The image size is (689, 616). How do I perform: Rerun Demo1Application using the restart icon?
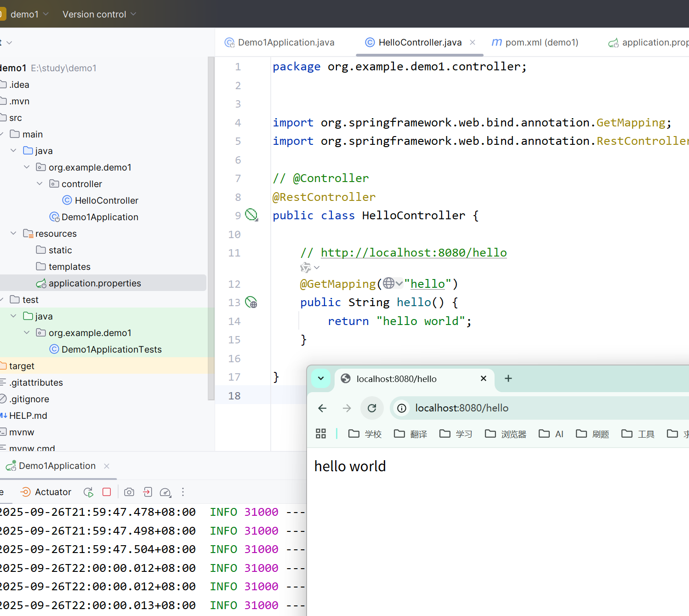pyautogui.click(x=88, y=492)
